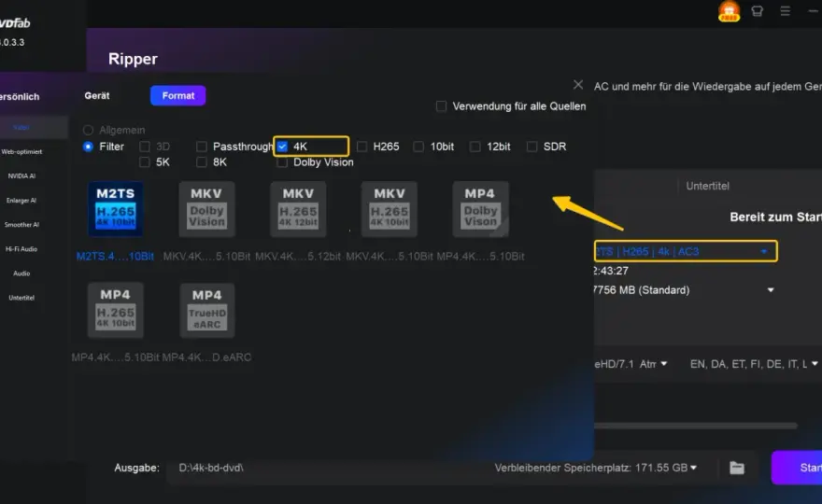Open Untertitel category in sidebar
822x504 pixels.
tap(21, 298)
